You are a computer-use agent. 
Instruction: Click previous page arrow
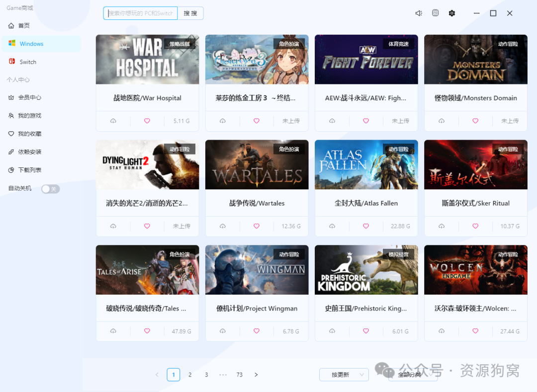(x=157, y=375)
